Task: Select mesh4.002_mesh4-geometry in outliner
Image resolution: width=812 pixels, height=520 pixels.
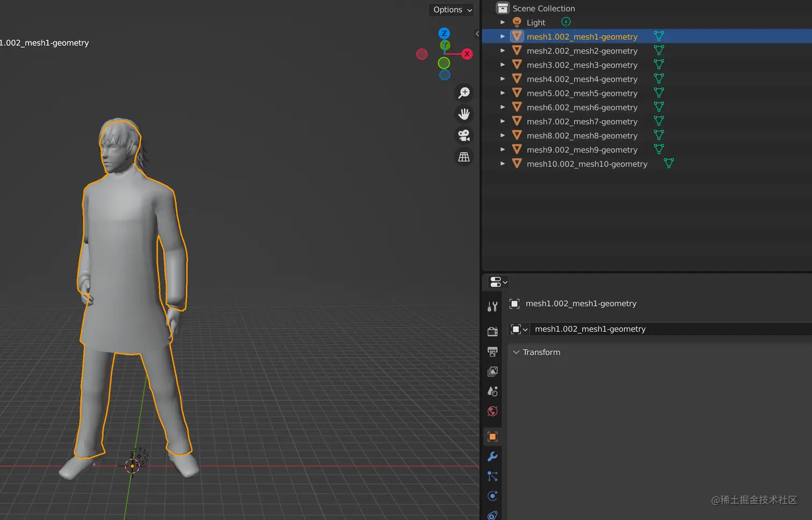Action: point(582,79)
